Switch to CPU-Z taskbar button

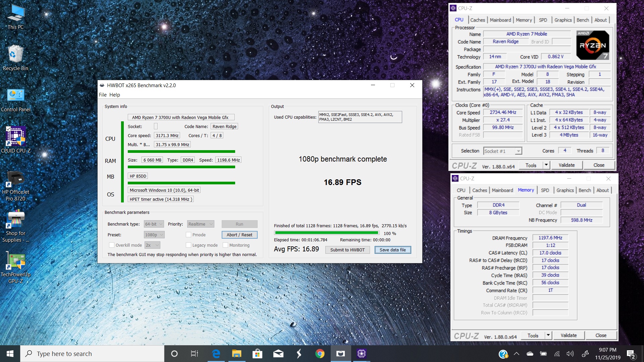pos(361,354)
